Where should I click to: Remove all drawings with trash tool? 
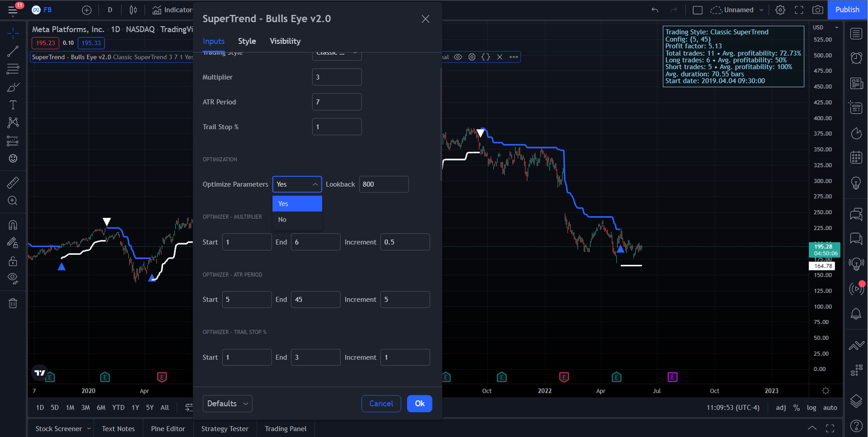pos(13,303)
